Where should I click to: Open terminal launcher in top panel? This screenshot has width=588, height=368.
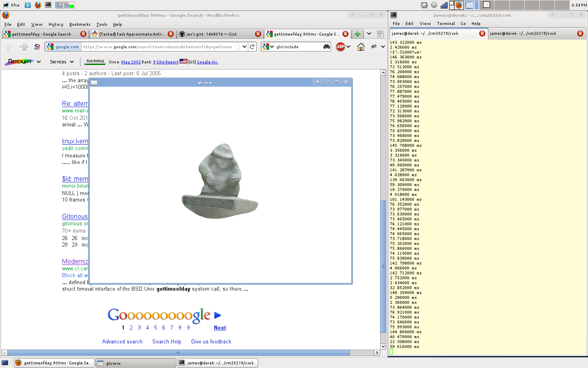pos(48,5)
